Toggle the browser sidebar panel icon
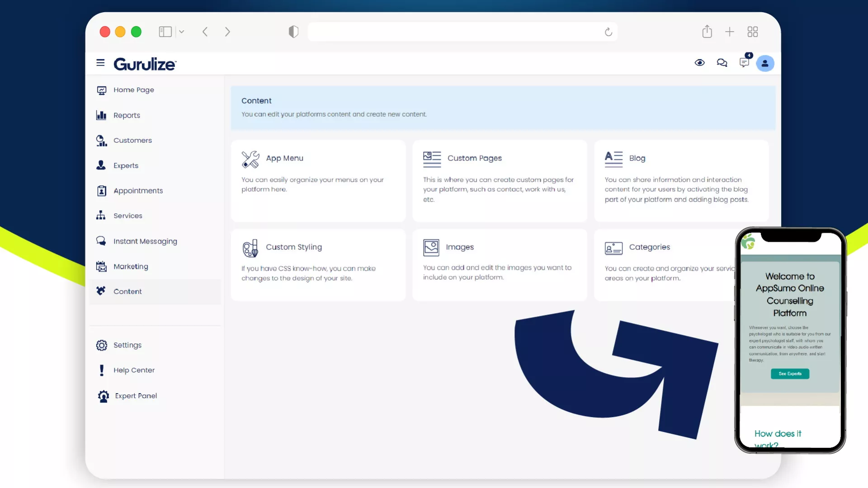 pyautogui.click(x=165, y=32)
